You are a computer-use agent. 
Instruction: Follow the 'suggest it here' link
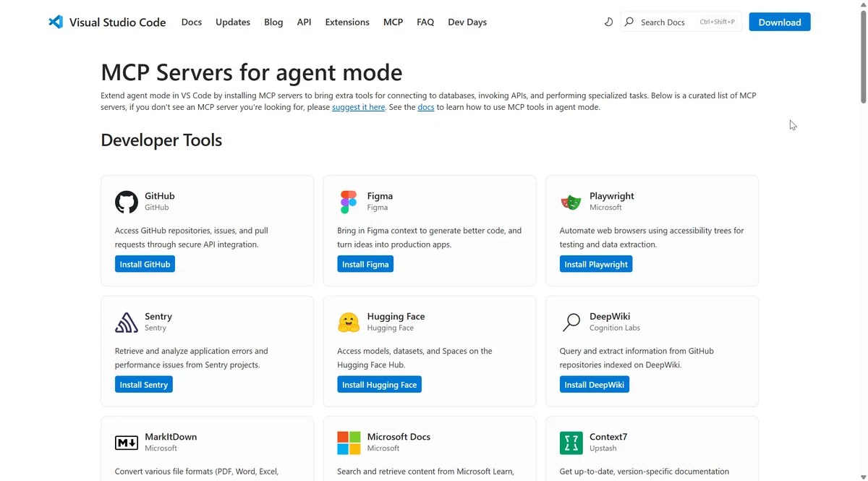point(359,107)
